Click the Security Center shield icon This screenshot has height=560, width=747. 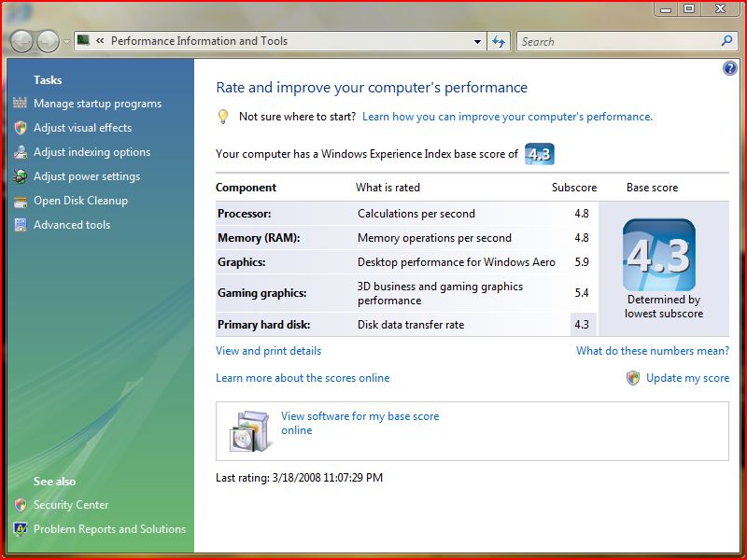click(21, 505)
